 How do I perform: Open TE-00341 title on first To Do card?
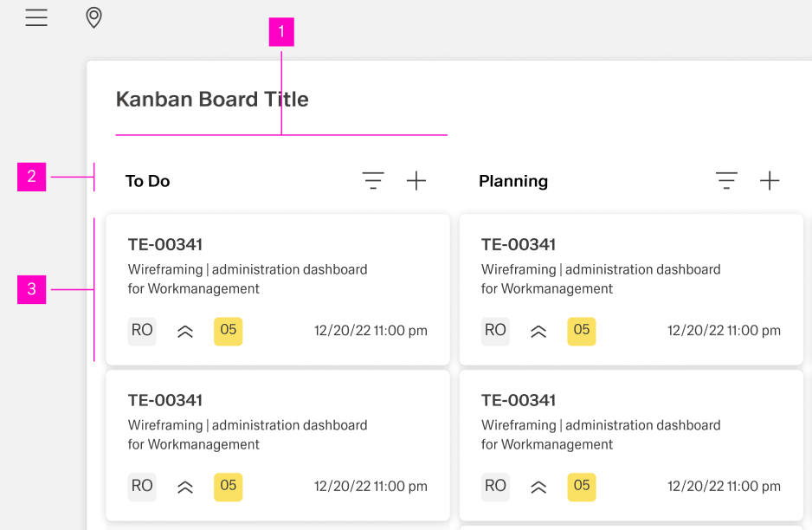(165, 245)
